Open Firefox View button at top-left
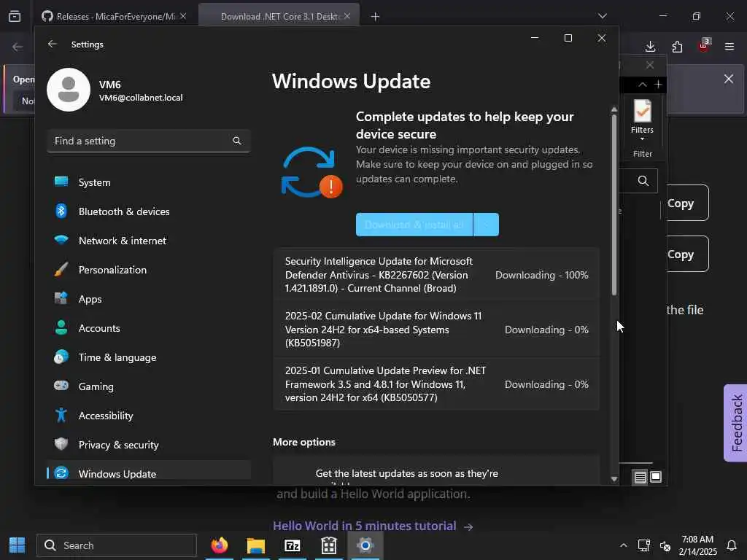The image size is (747, 560). [x=15, y=16]
